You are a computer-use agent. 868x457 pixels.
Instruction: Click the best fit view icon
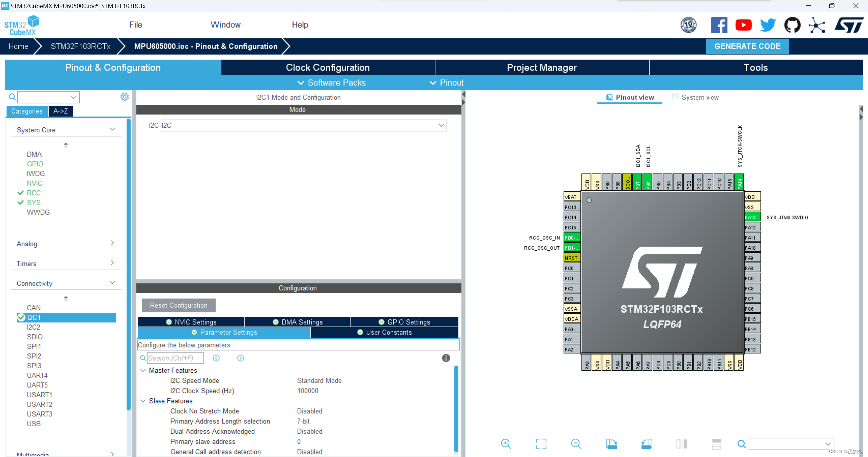coord(541,444)
